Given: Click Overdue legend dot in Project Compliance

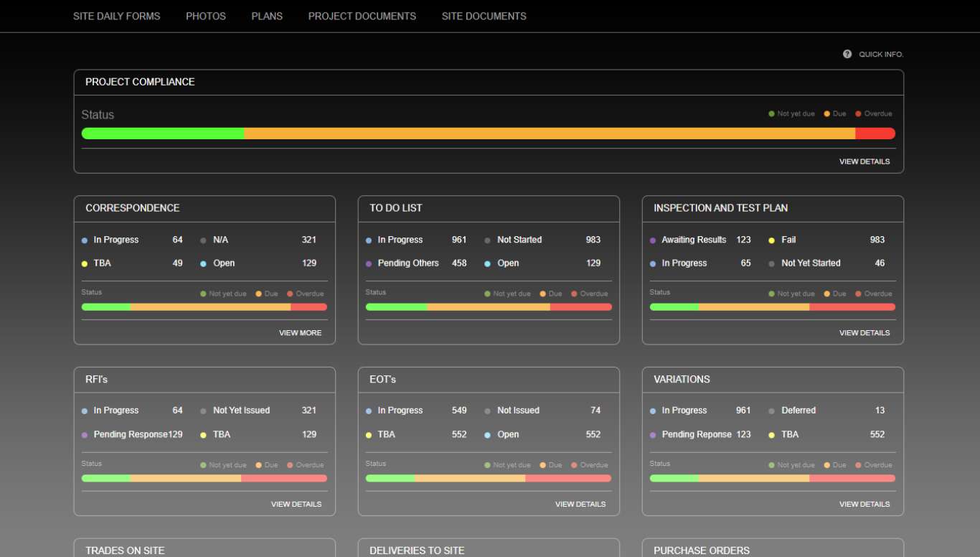Looking at the screenshot, I should tap(858, 113).
